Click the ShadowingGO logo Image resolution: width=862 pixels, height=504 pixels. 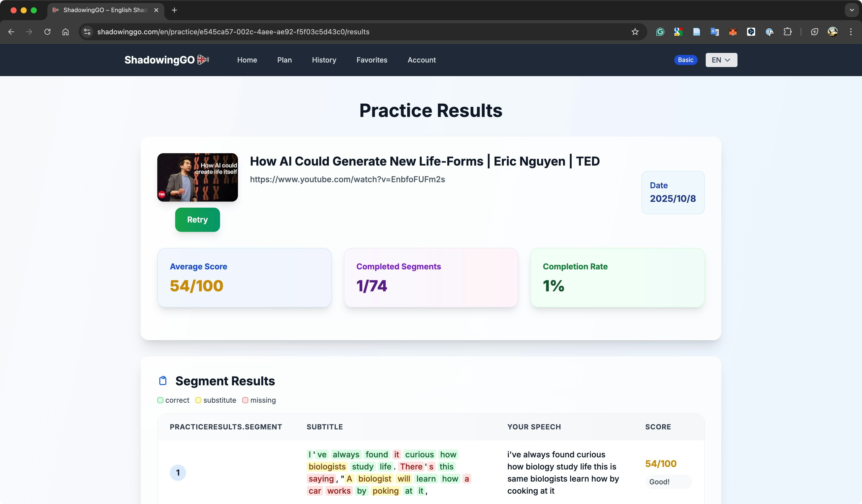(x=167, y=60)
